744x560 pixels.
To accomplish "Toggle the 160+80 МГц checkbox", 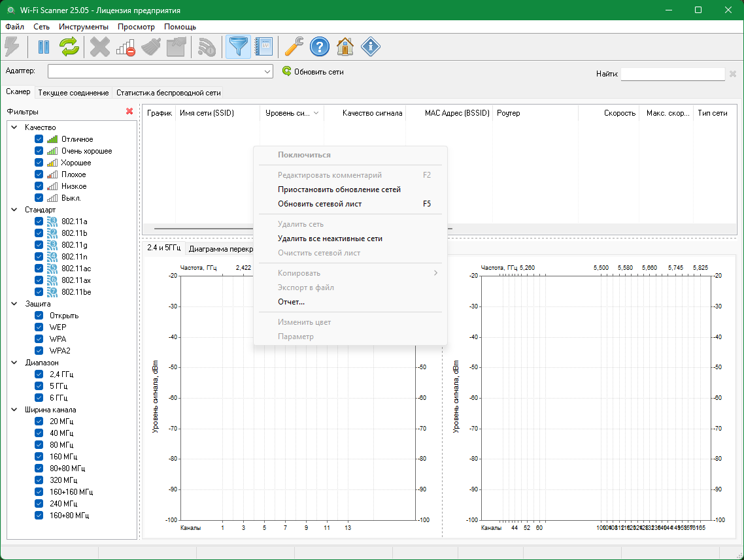I will tap(39, 516).
